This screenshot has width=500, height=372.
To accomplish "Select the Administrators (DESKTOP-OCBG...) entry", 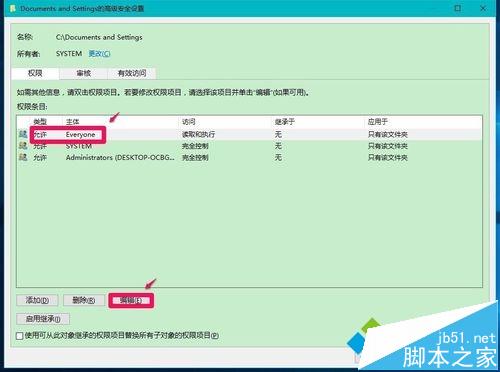I will (249, 157).
